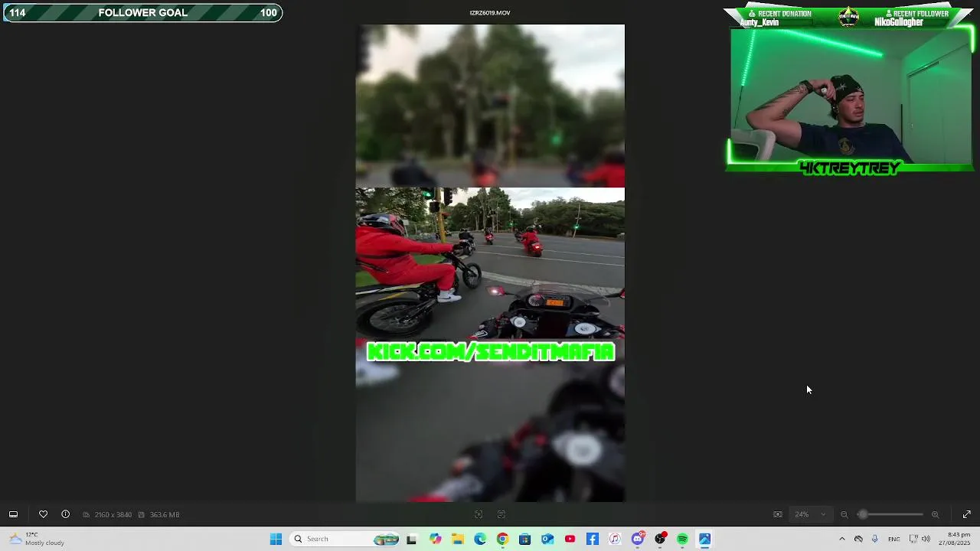980x551 pixels.
Task: Click the video preview image
Action: [490, 263]
